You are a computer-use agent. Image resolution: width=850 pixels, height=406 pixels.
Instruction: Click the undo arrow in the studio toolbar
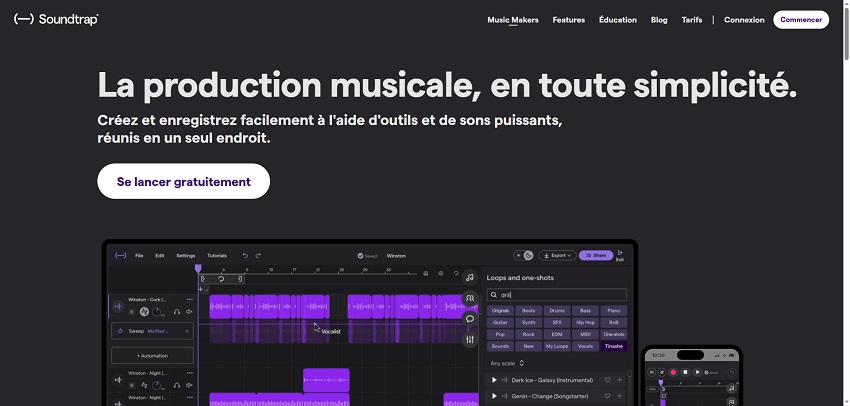pyautogui.click(x=245, y=255)
